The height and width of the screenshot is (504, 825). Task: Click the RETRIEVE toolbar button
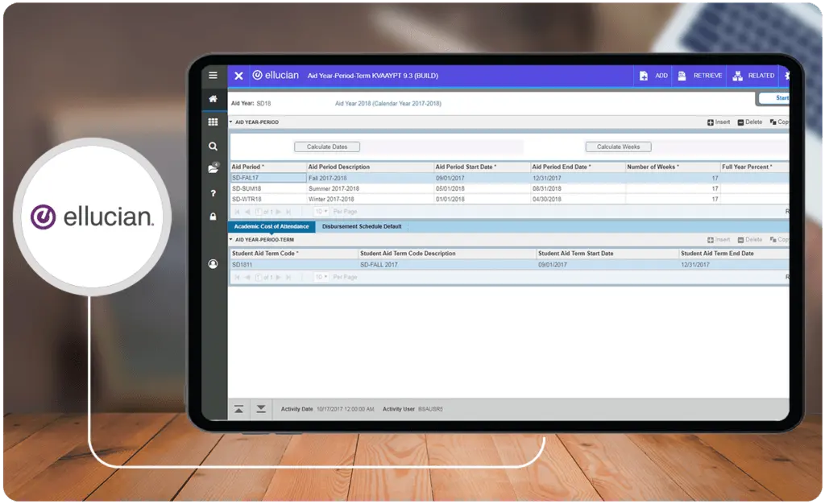click(700, 76)
